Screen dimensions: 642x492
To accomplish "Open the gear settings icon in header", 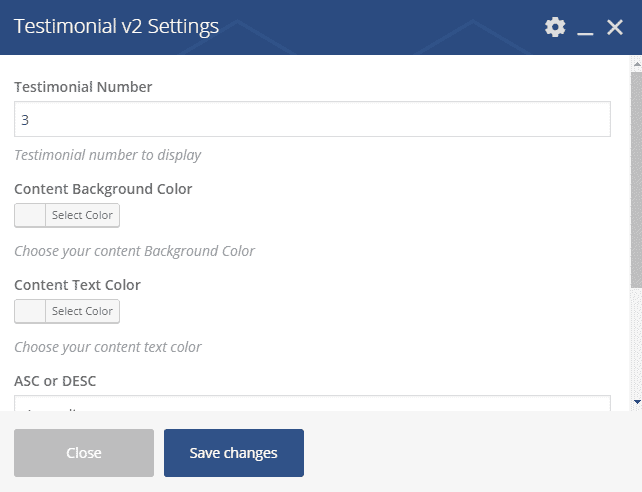I will [x=555, y=27].
